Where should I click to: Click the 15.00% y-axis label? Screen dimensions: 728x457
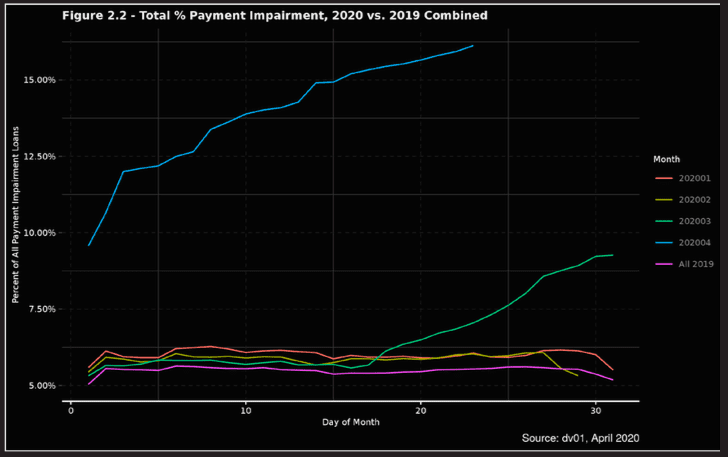tap(39, 80)
